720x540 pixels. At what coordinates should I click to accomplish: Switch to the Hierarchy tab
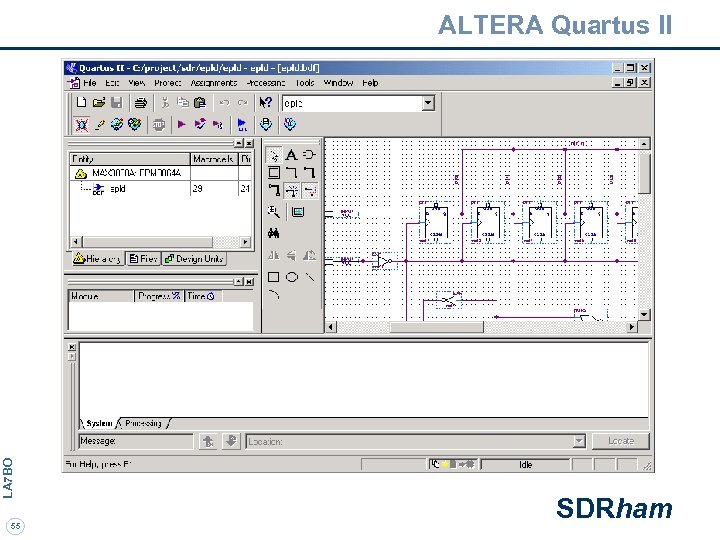(97, 259)
